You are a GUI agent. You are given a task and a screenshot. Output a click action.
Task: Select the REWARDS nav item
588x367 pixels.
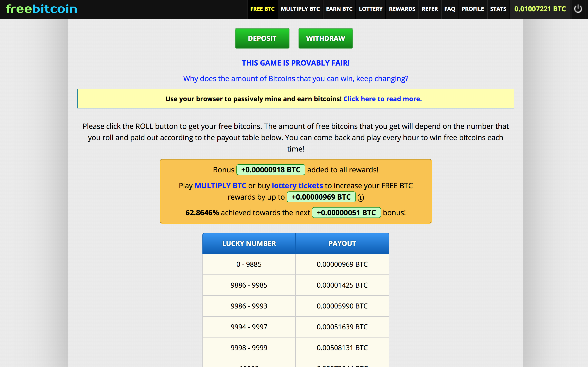(402, 9)
